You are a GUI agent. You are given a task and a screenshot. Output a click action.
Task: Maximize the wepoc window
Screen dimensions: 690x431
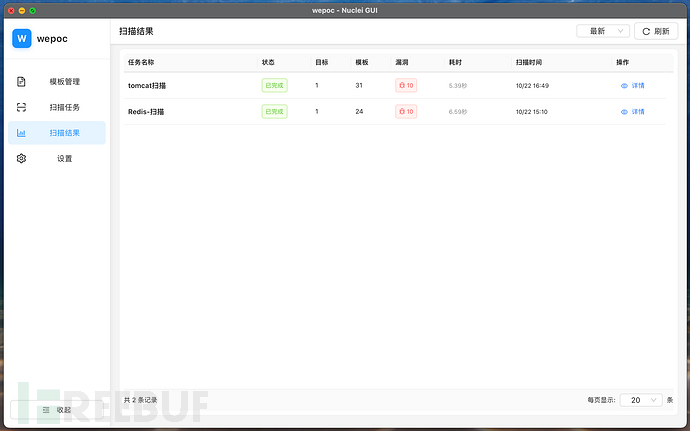(x=33, y=11)
